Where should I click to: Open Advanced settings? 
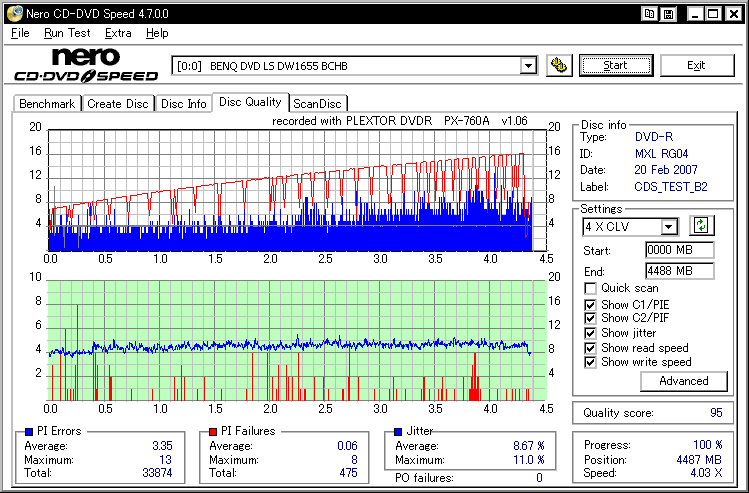[684, 381]
